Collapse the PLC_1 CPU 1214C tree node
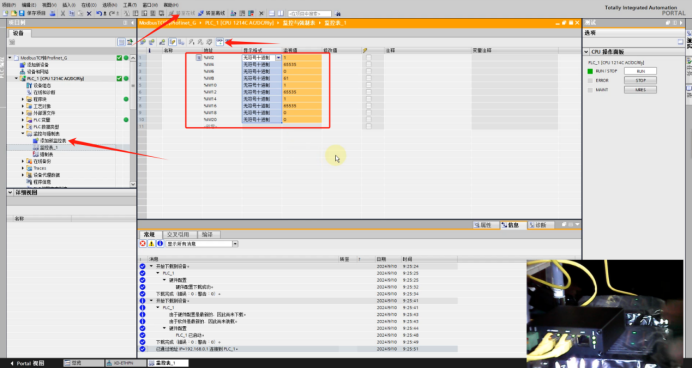 tap(16, 79)
